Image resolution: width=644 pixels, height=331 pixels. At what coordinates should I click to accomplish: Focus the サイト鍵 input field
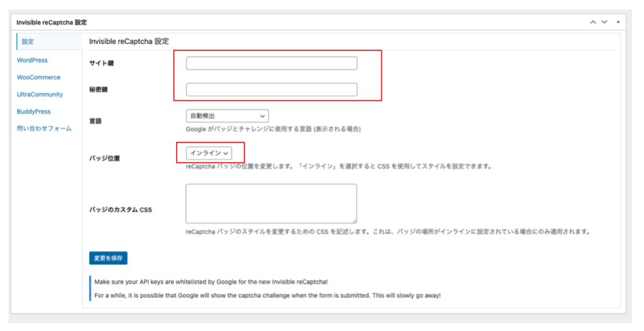click(x=272, y=64)
